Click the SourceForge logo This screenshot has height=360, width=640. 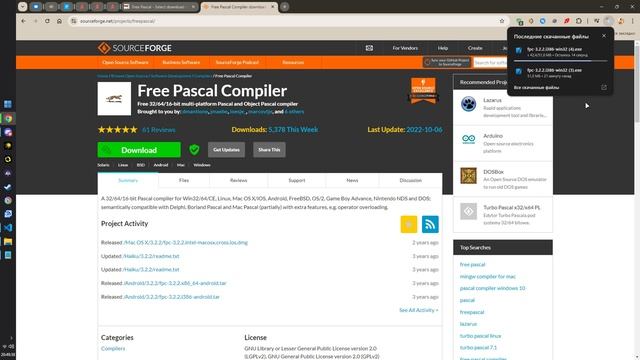coord(135,48)
